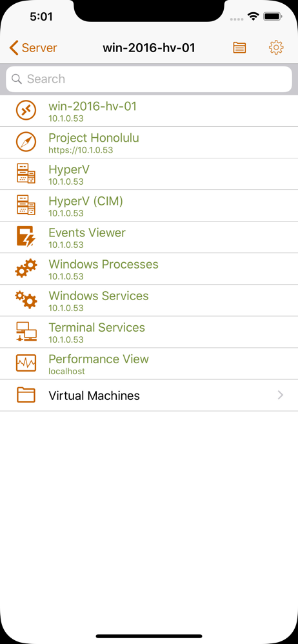Open the folder list icon in the header
Screen dimensions: 298x644
(239, 48)
